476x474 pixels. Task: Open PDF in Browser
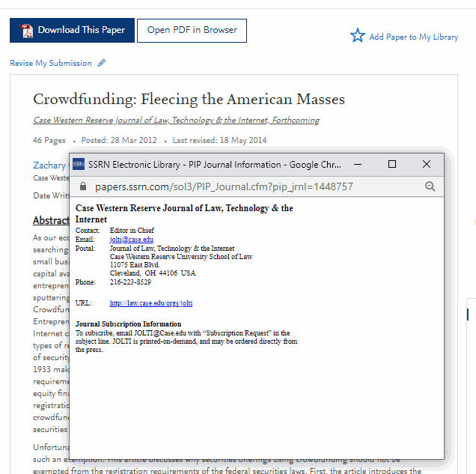[x=192, y=31]
